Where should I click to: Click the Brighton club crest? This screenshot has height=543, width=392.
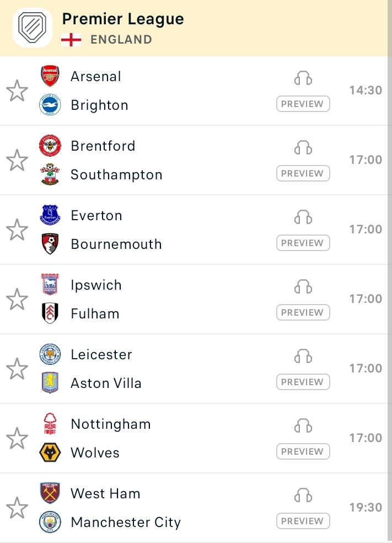50,105
